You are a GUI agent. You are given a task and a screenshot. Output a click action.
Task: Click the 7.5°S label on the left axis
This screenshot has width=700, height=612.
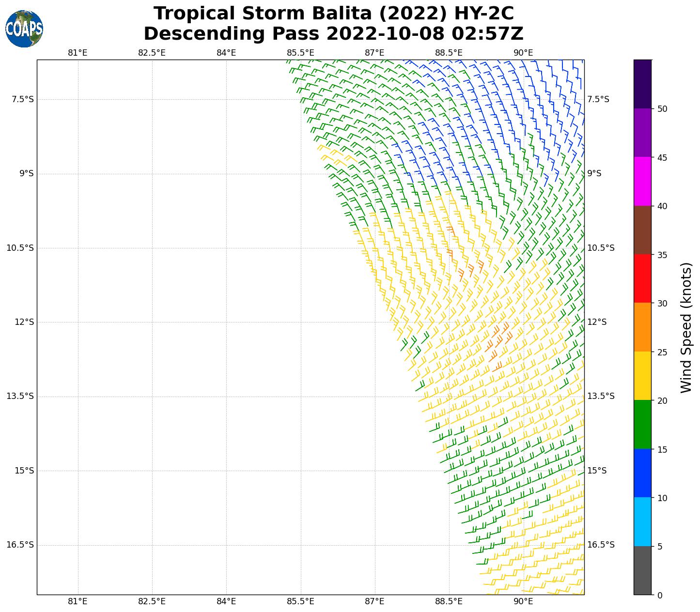pyautogui.click(x=23, y=99)
